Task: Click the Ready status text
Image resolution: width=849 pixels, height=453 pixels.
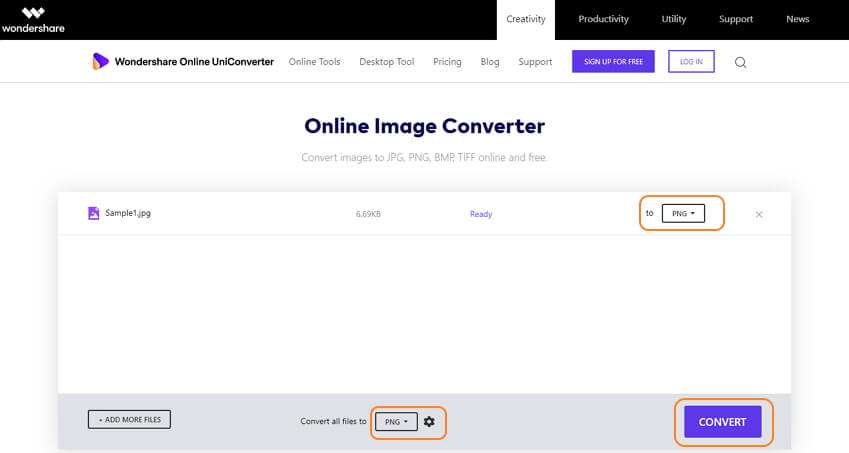Action: [481, 214]
